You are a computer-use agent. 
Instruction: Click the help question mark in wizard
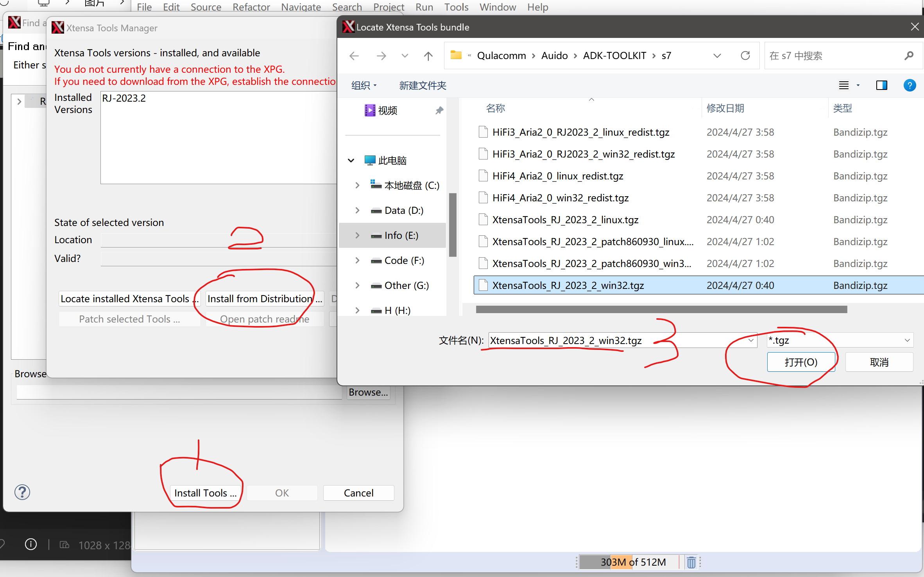[x=22, y=492]
